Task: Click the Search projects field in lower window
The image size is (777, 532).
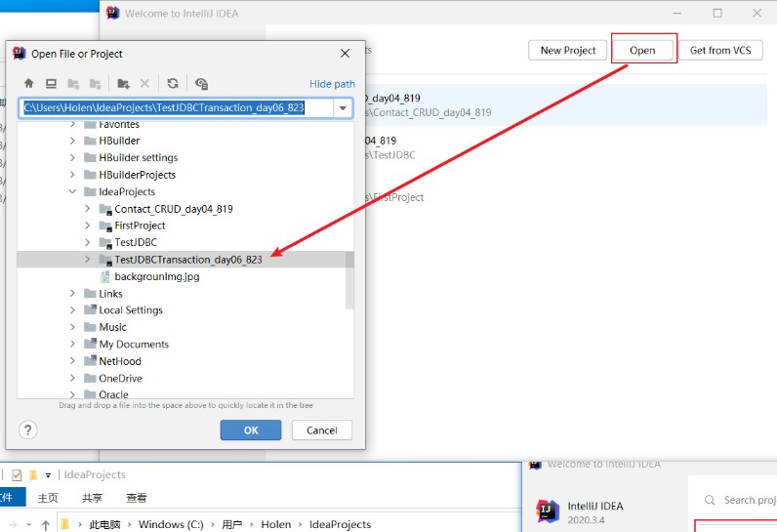Action: pos(750,500)
